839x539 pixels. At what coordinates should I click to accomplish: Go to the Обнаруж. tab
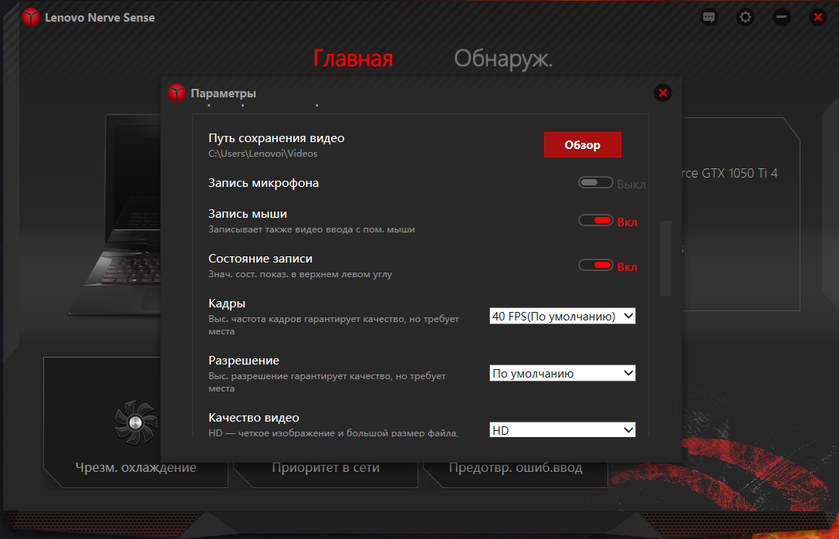[503, 59]
